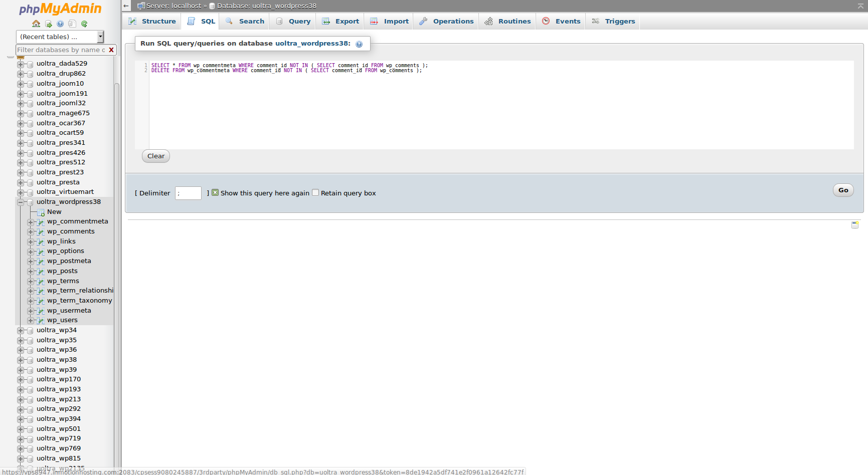Click the uoltra_wp34 database icon

pos(30,331)
